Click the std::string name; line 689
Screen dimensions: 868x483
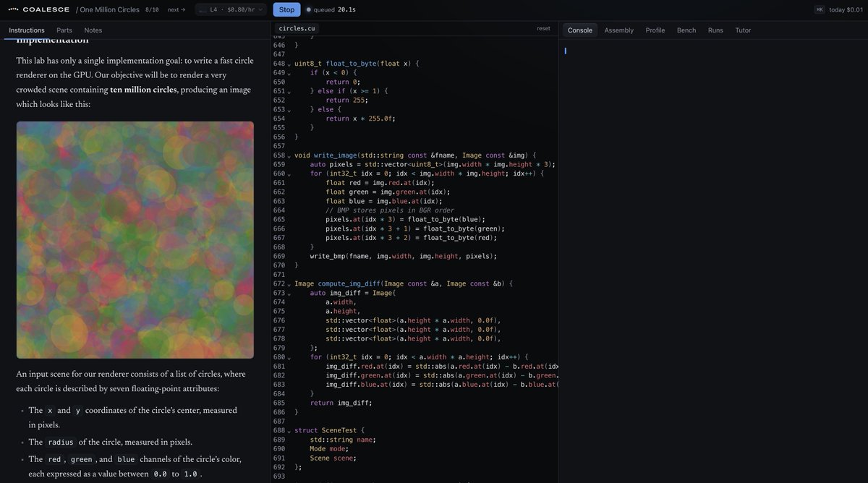click(x=343, y=440)
